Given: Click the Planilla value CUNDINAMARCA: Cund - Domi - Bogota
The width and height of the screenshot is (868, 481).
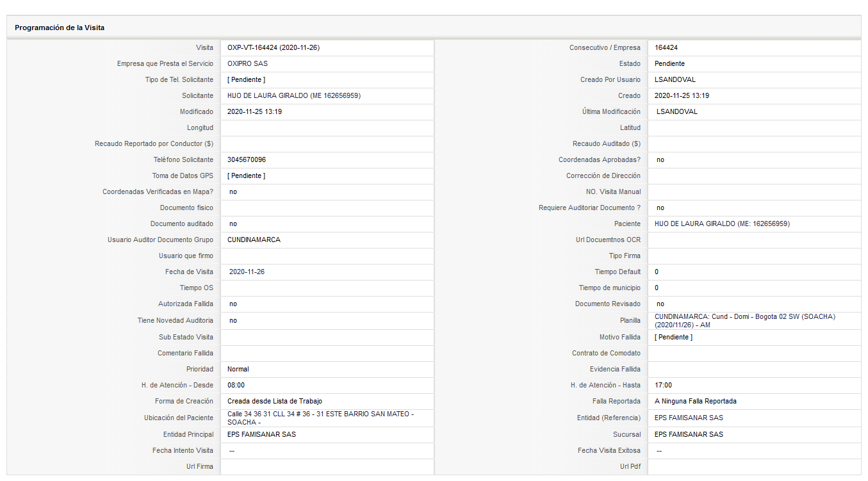Looking at the screenshot, I should click(x=745, y=321).
